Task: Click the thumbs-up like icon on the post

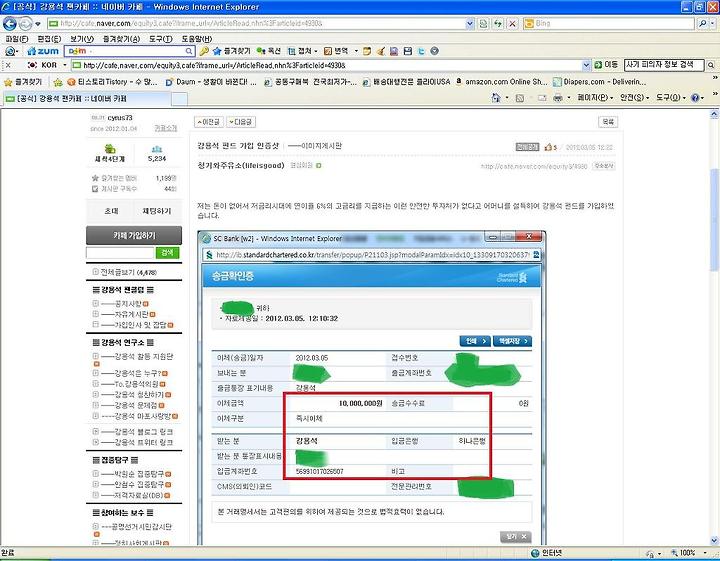Action: (548, 147)
